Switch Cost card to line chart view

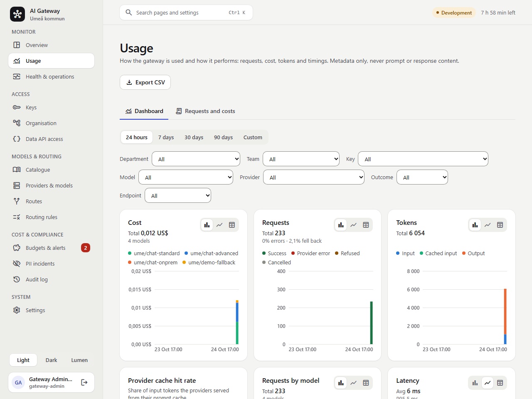coord(219,225)
